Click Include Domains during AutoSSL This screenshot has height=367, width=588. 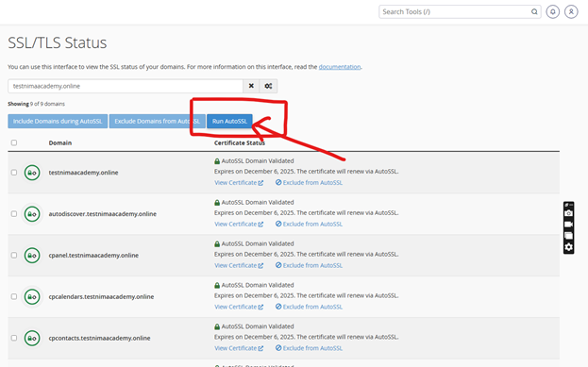click(x=58, y=121)
